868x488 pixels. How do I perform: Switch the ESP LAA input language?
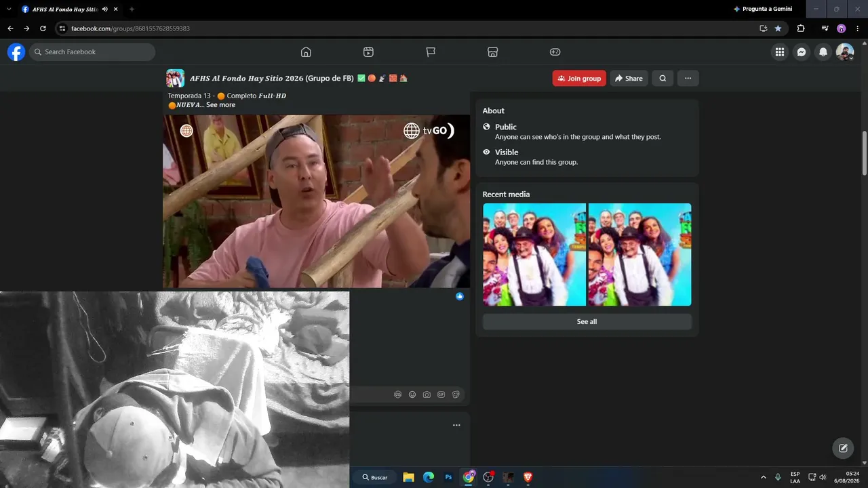click(795, 477)
